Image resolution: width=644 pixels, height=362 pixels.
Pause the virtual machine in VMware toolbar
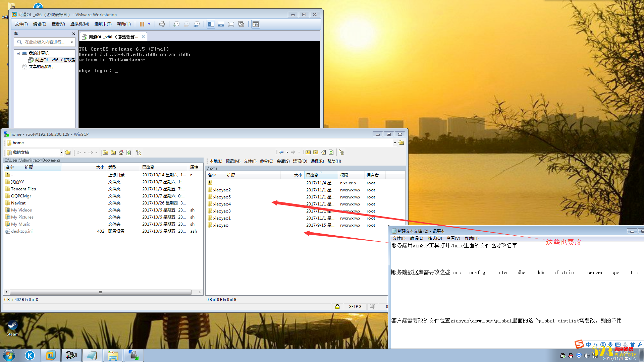(x=142, y=24)
